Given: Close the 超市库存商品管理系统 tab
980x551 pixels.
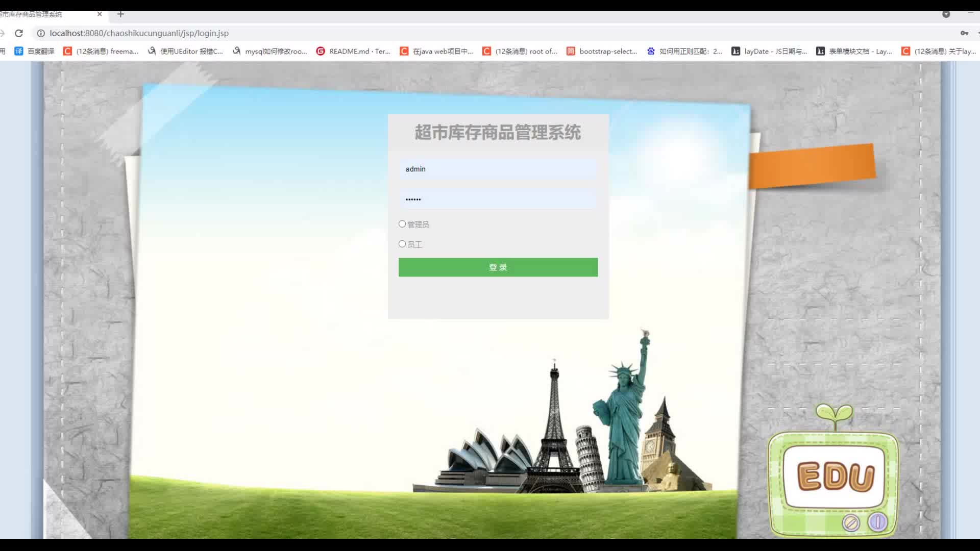Looking at the screenshot, I should click(x=100, y=14).
